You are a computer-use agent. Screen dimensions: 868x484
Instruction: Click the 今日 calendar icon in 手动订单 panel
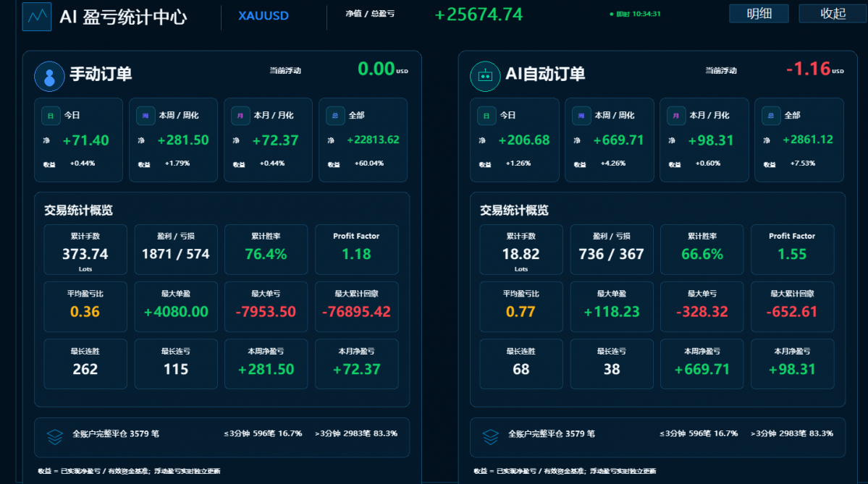51,116
